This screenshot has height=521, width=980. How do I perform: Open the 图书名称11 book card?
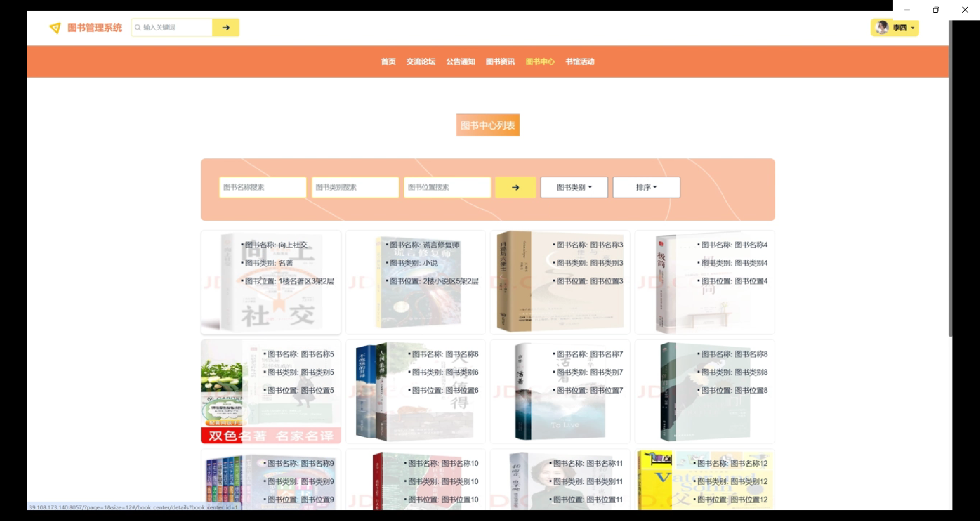(x=560, y=480)
